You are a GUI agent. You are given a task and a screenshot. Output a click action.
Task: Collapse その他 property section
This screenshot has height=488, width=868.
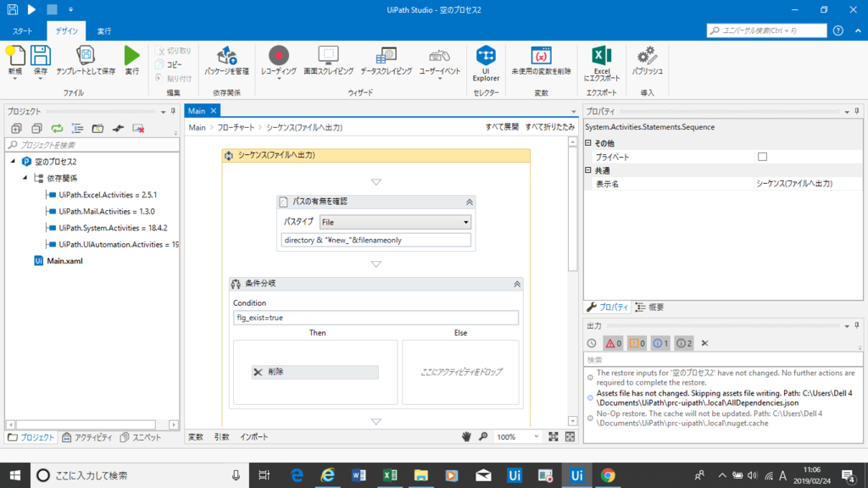588,142
